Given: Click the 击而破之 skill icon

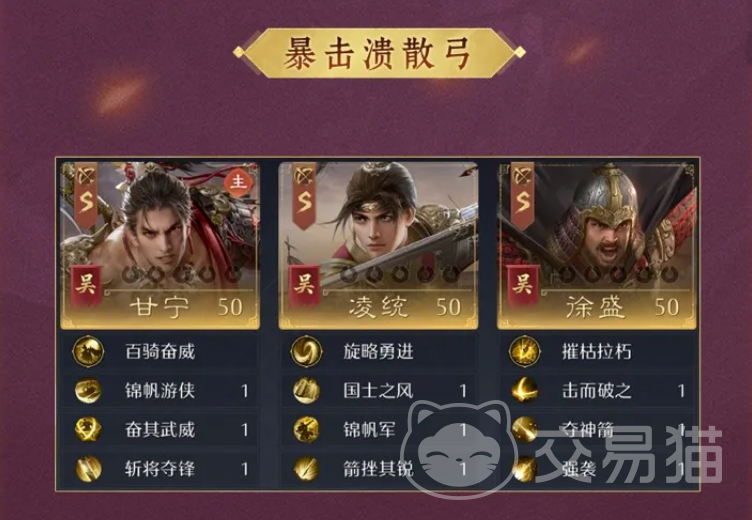Looking at the screenshot, I should [x=525, y=390].
